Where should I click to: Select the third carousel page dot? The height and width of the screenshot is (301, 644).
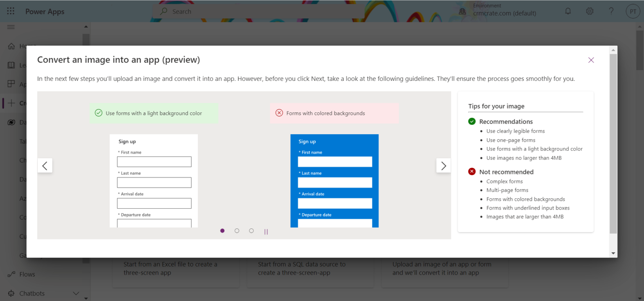(251, 231)
